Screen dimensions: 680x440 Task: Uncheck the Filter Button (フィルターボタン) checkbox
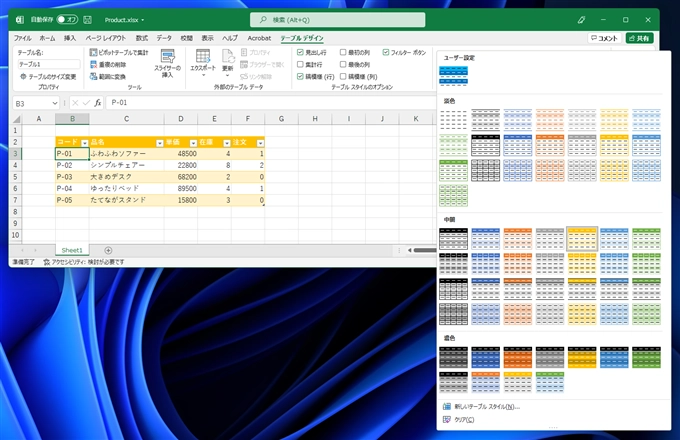(x=386, y=52)
